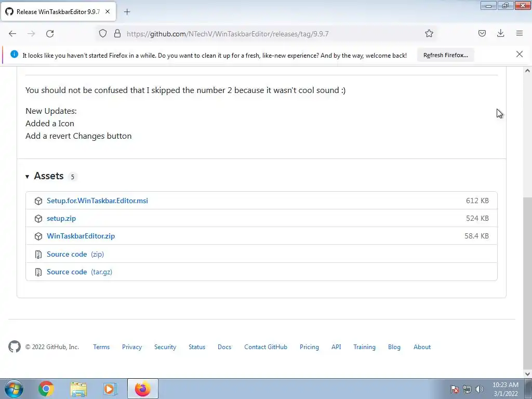Screen dimensions: 532x399
Task: Open the About footer link
Action: 422,347
